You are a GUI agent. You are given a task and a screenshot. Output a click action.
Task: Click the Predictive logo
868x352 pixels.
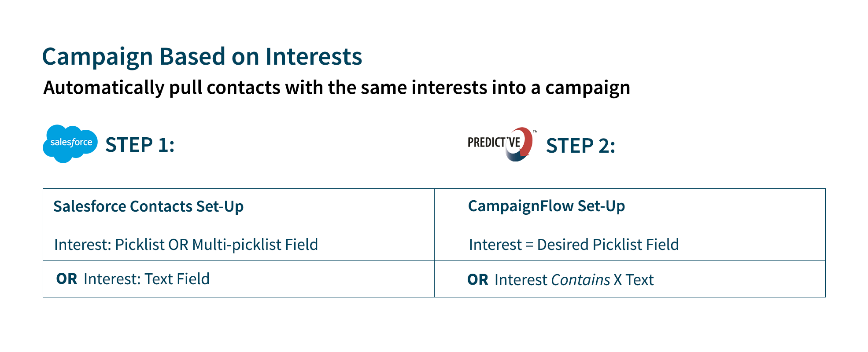pos(502,144)
